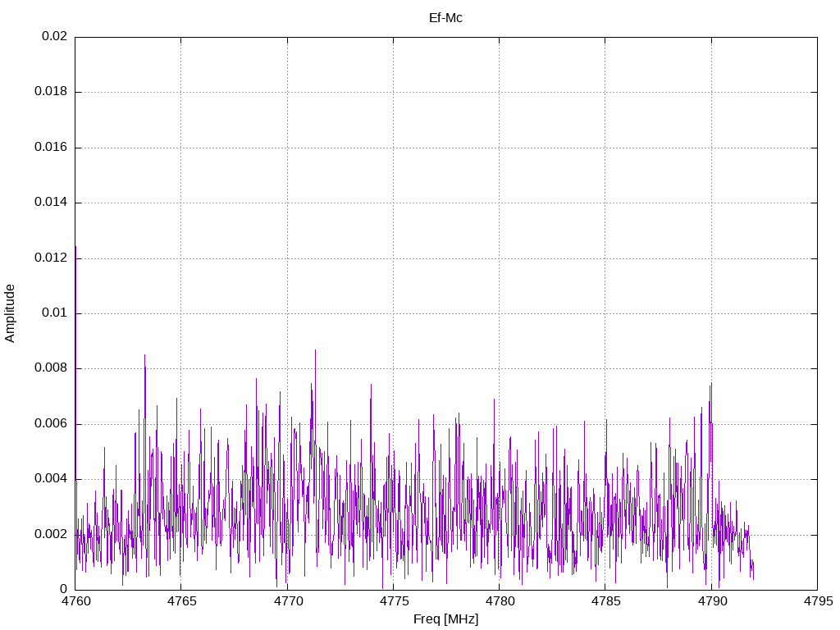Click the 0.004 y-axis tick label

(x=51, y=479)
